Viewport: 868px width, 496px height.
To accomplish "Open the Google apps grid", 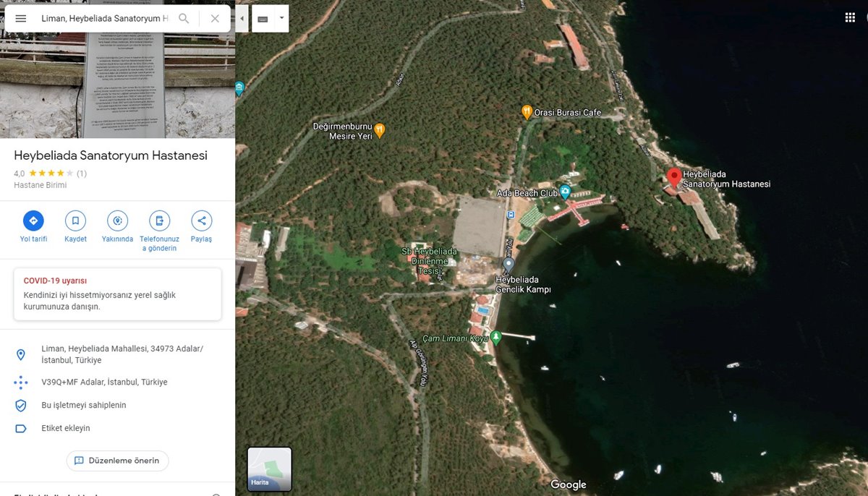I will click(x=850, y=17).
